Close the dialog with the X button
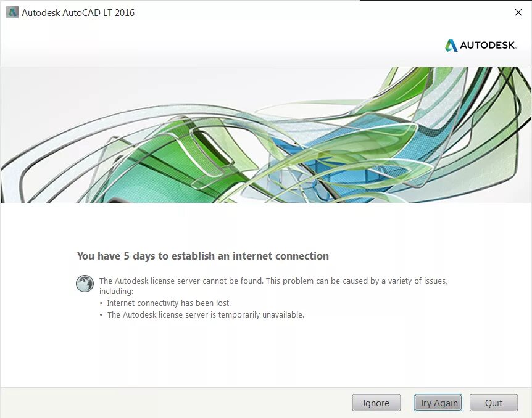This screenshot has height=418, width=532. (x=518, y=12)
